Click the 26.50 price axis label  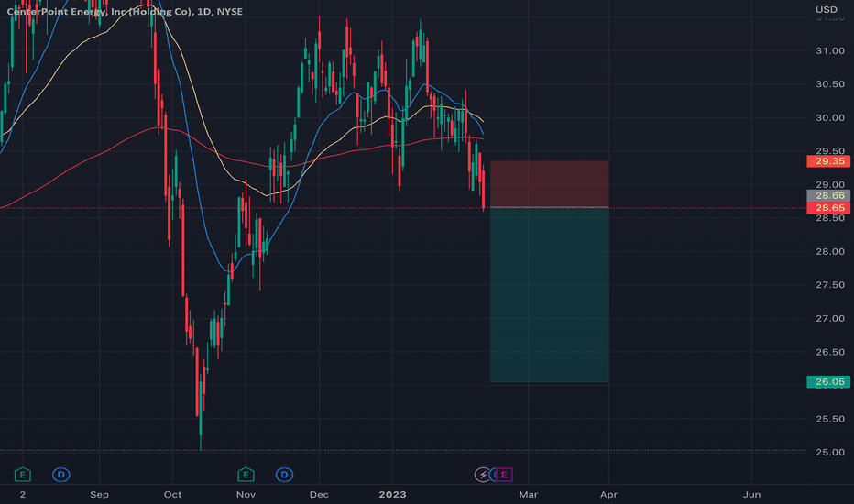point(830,352)
